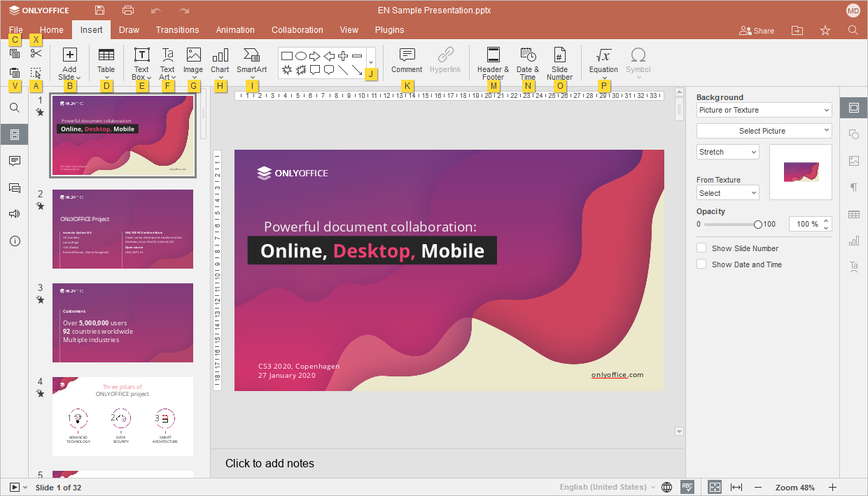The width and height of the screenshot is (868, 496).
Task: Click the Print icon in title bar
Action: [128, 10]
